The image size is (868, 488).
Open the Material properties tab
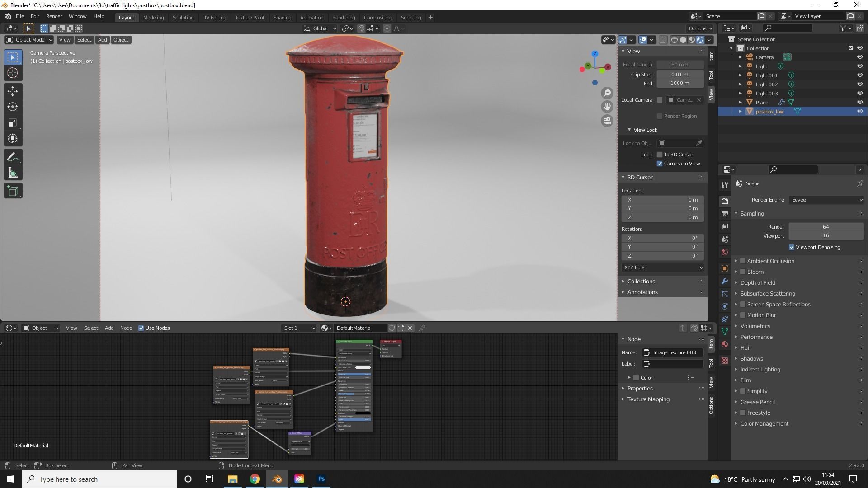pyautogui.click(x=725, y=344)
